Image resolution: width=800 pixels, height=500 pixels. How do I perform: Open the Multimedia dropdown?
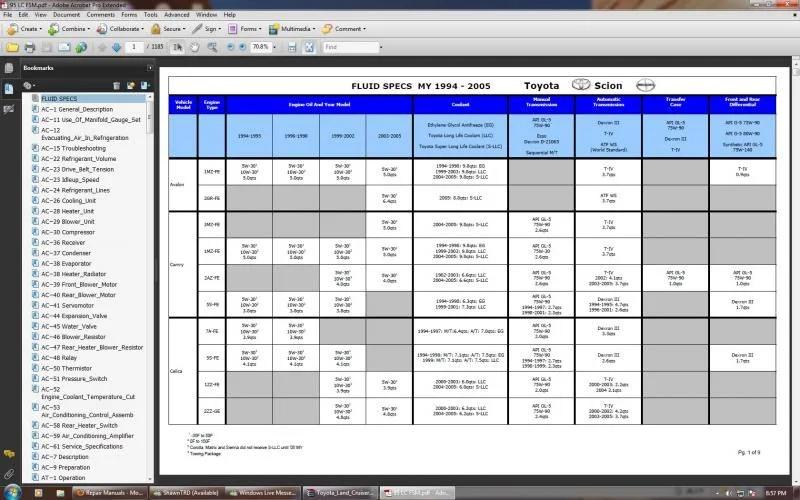point(292,29)
